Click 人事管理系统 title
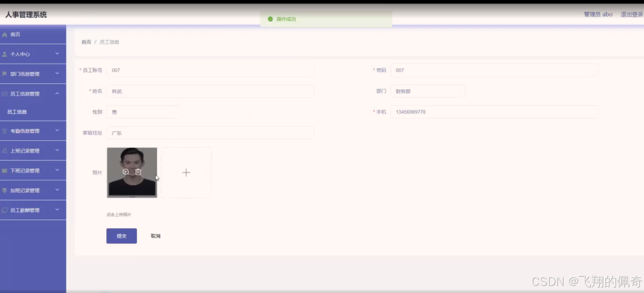Viewport: 644px width, 293px height. click(26, 15)
